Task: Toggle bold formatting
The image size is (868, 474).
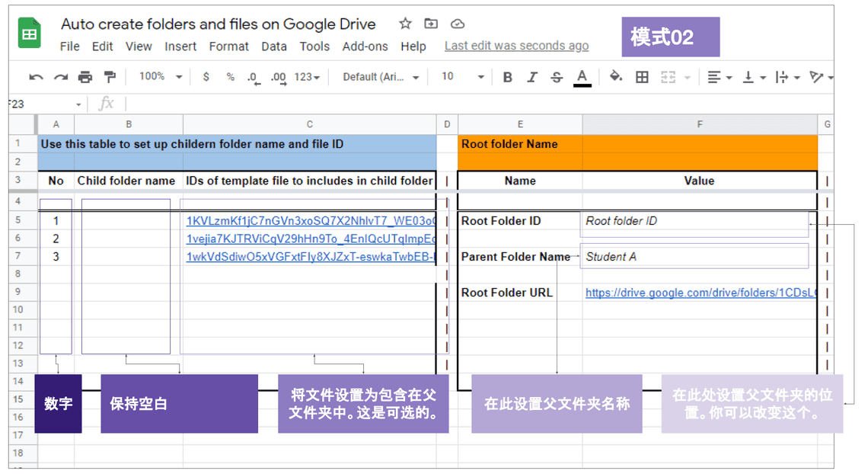Action: tap(508, 77)
